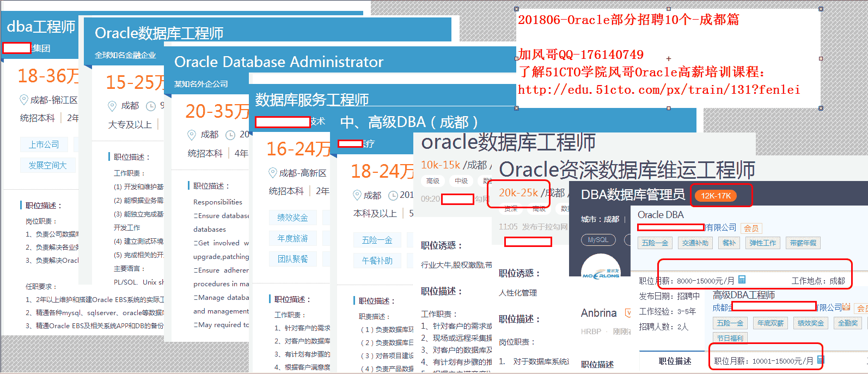Click clock icon in 中、高级DBA card
The height and width of the screenshot is (374, 868).
[393, 195]
